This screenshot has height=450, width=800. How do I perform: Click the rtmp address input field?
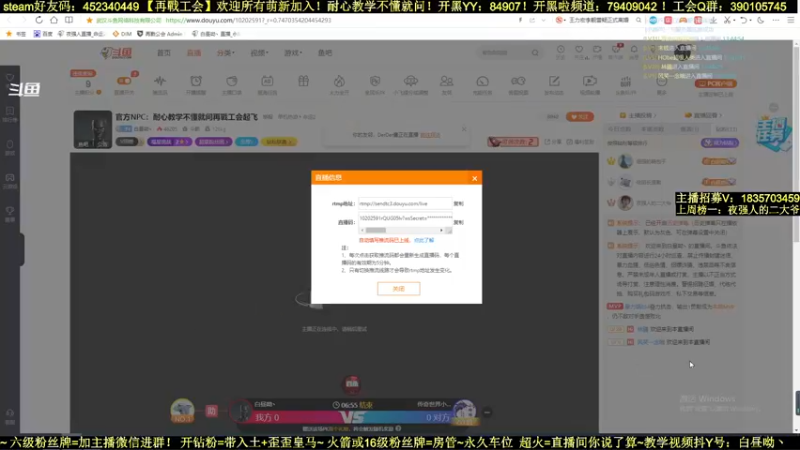[x=405, y=204]
